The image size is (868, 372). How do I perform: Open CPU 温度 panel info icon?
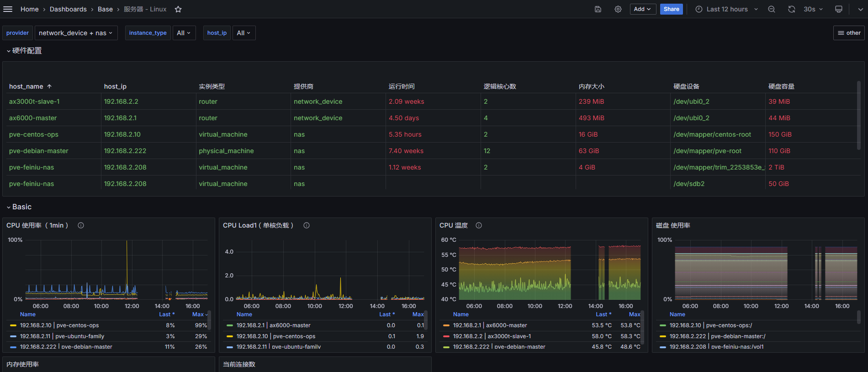479,225
